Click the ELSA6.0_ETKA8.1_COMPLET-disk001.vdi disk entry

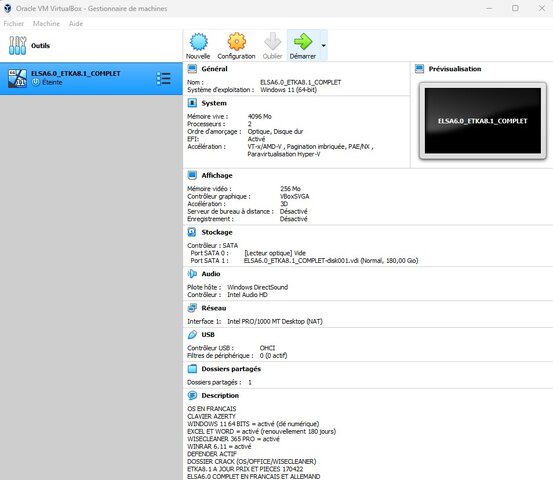coord(331,261)
